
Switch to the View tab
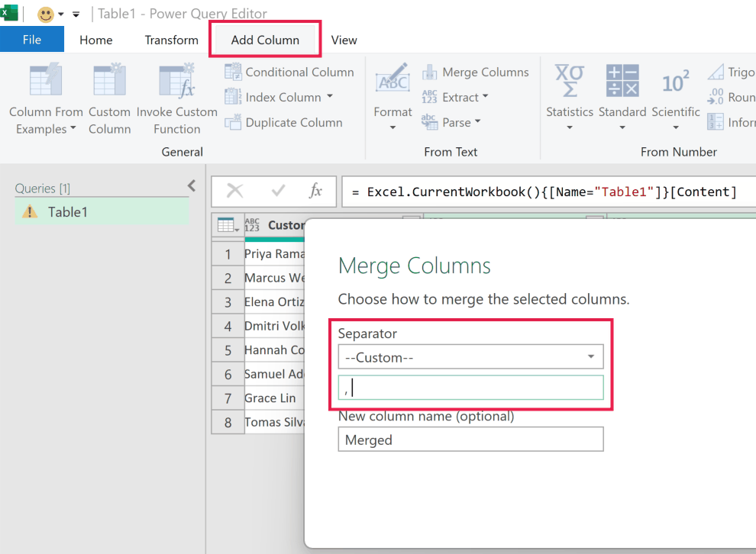pos(344,40)
